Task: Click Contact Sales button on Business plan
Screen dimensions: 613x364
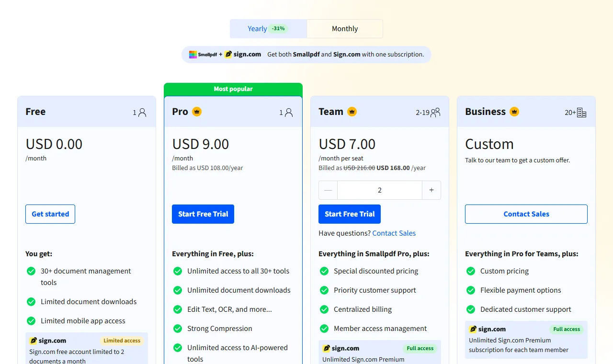Action: 526,214
